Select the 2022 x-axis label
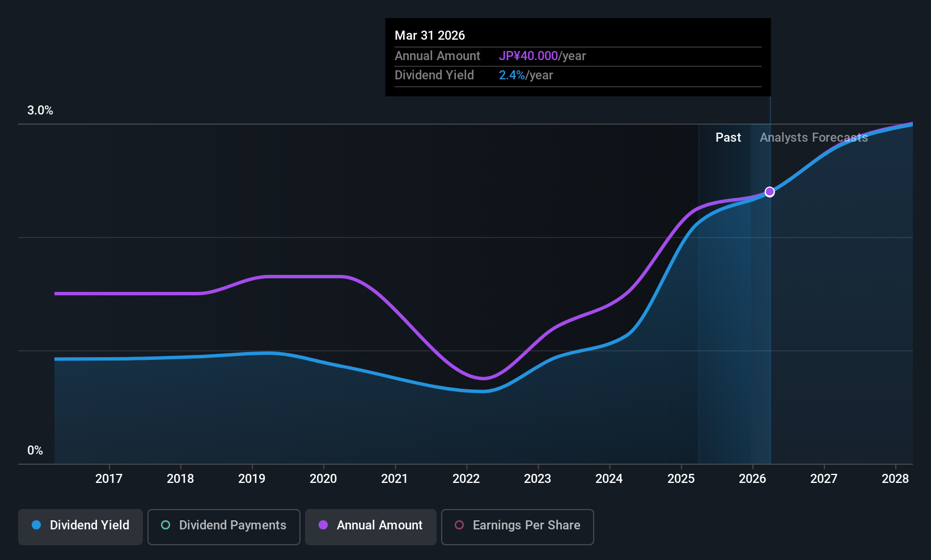 (466, 479)
